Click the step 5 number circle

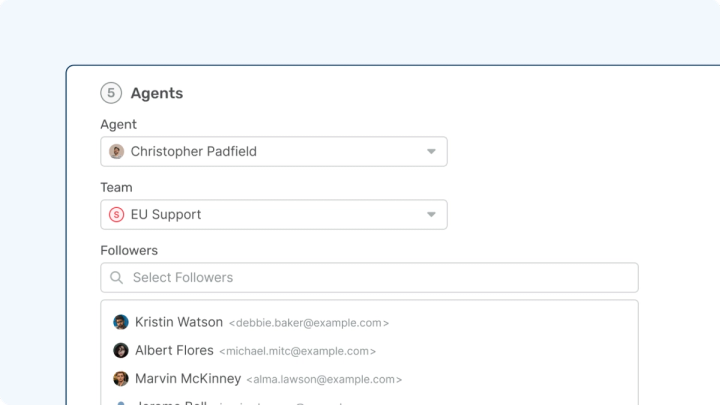[x=111, y=93]
